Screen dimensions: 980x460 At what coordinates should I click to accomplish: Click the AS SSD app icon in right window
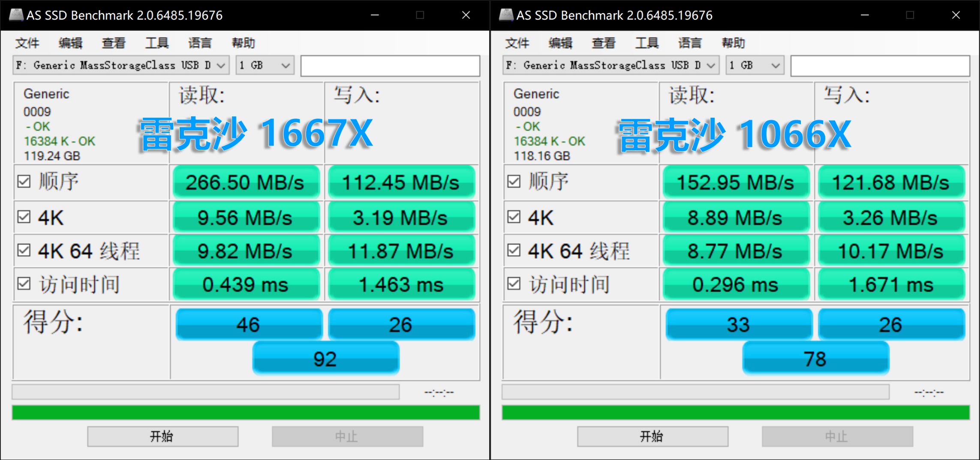pyautogui.click(x=506, y=15)
